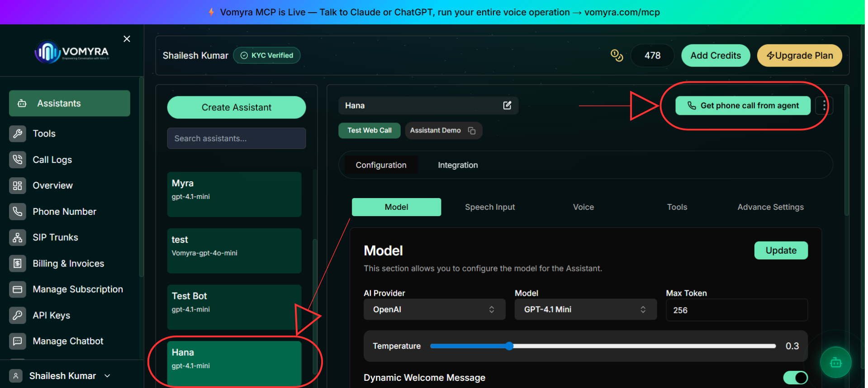
Task: Select the Myra assistant card
Action: tap(234, 194)
